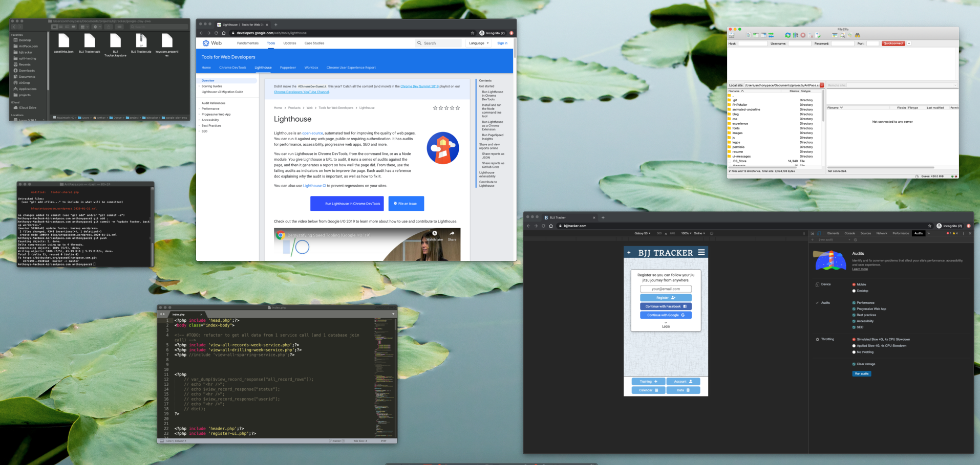Open FileZilla Site Manager icon
This screenshot has height=465, width=980.
point(732,35)
